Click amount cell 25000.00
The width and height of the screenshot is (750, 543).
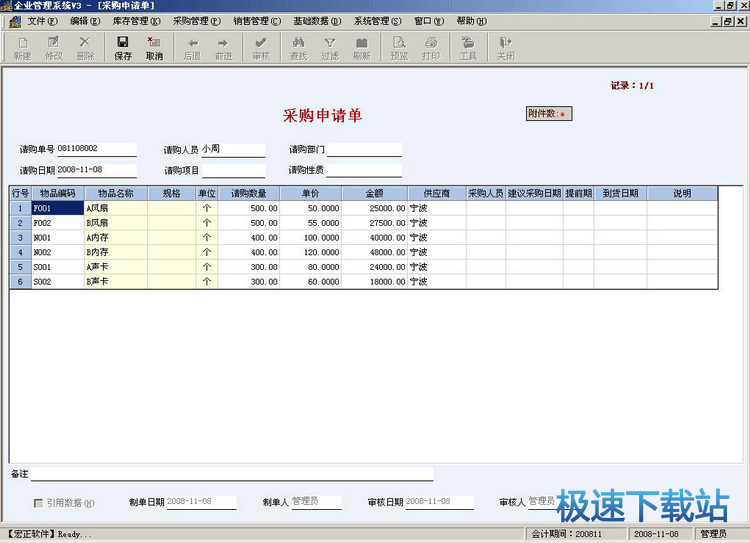point(375,208)
